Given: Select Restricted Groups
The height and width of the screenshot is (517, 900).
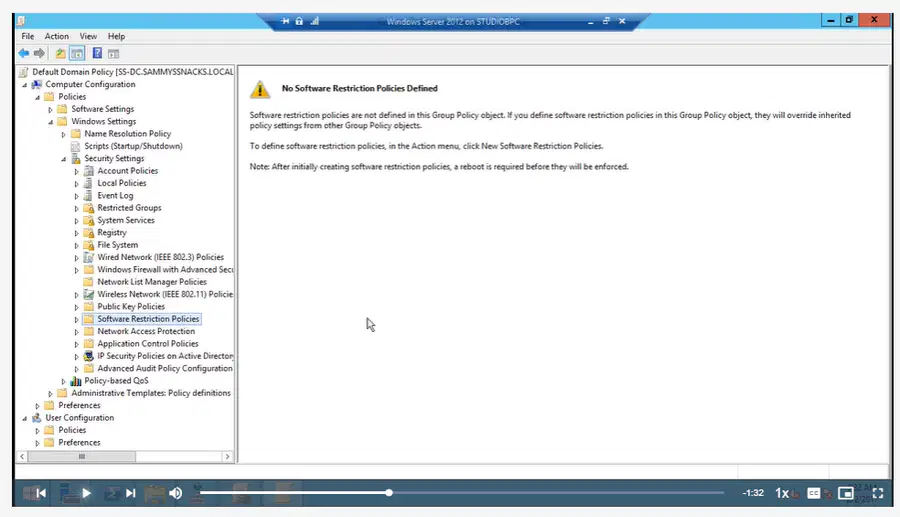Looking at the screenshot, I should point(129,208).
